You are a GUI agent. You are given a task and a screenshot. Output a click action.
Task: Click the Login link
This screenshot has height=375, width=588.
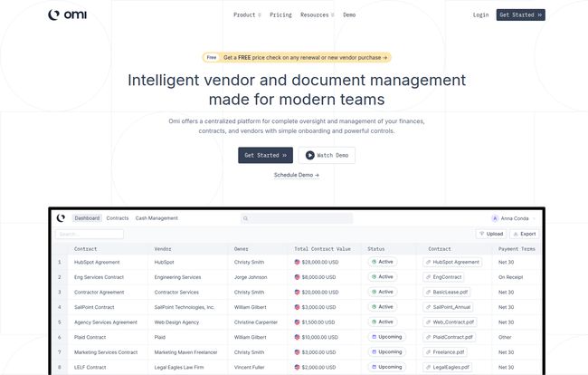(x=480, y=14)
